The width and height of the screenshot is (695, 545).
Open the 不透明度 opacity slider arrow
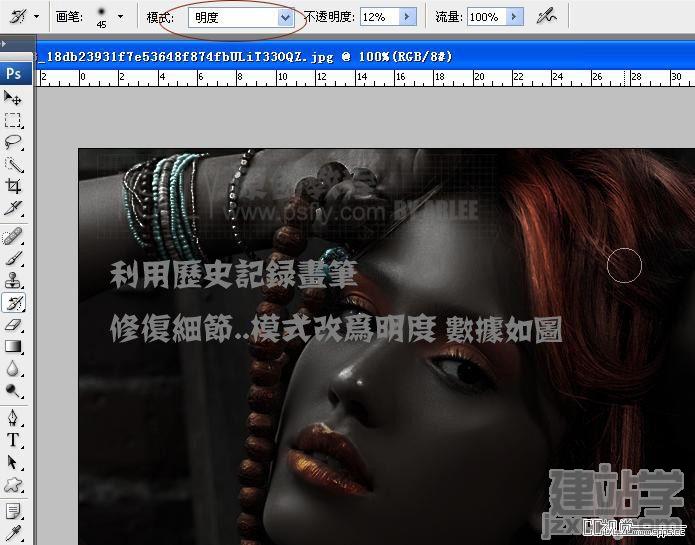(407, 17)
